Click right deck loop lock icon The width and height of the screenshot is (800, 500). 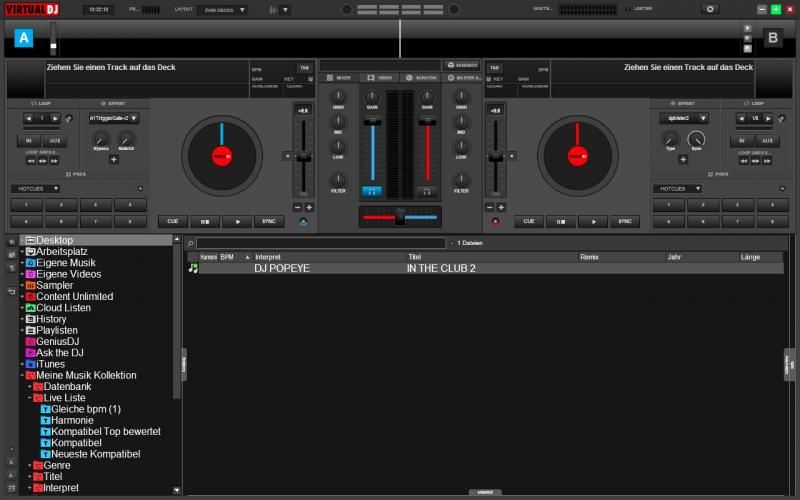[781, 118]
